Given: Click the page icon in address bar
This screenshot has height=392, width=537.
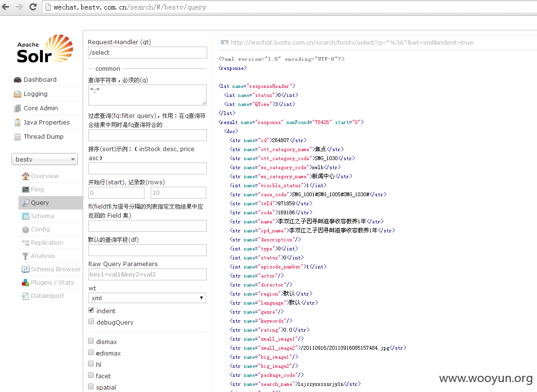Looking at the screenshot, I should tap(48, 7).
